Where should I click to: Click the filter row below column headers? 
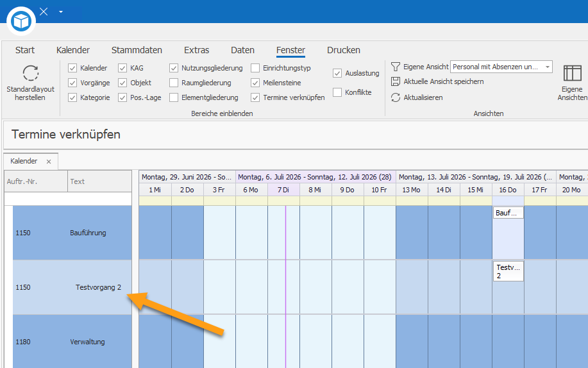68,199
